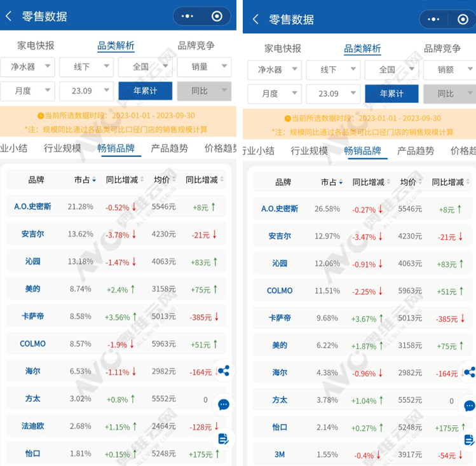Sort left table by 均价 column
476x466 pixels.
(165, 180)
